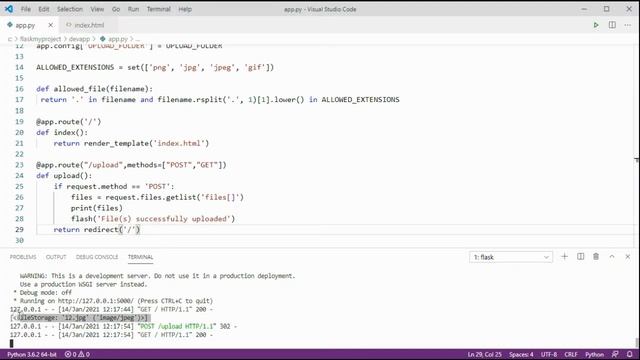
Task: Open the View menu
Action: (x=97, y=9)
